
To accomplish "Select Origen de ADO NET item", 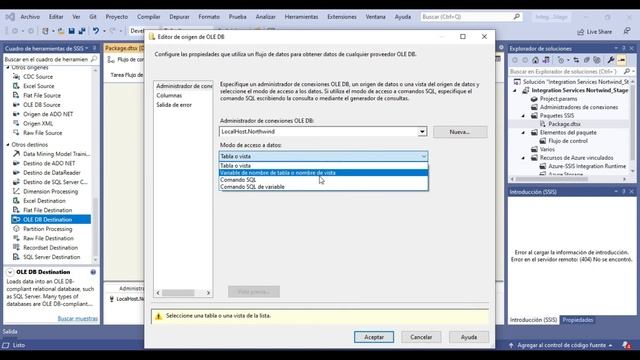I will (48, 114).
